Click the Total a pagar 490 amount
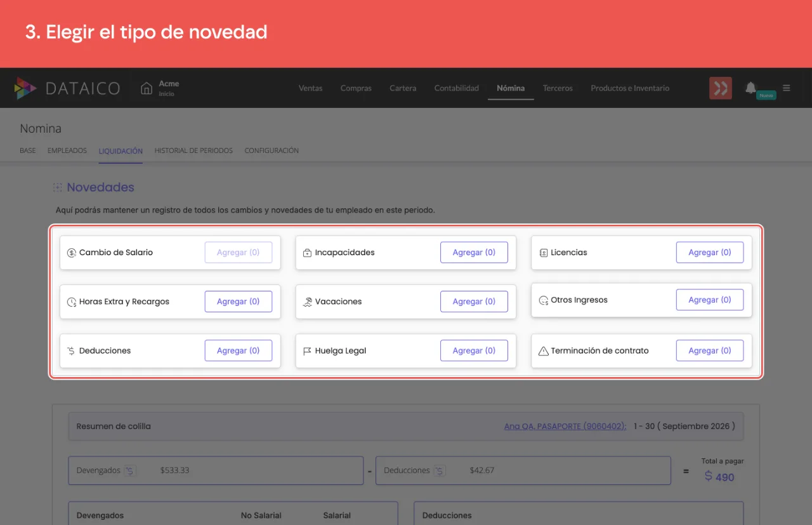 coord(725,477)
